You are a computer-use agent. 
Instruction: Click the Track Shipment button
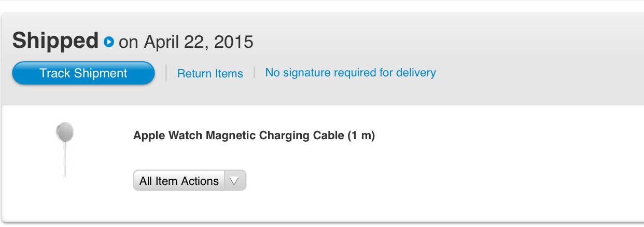coord(83,73)
